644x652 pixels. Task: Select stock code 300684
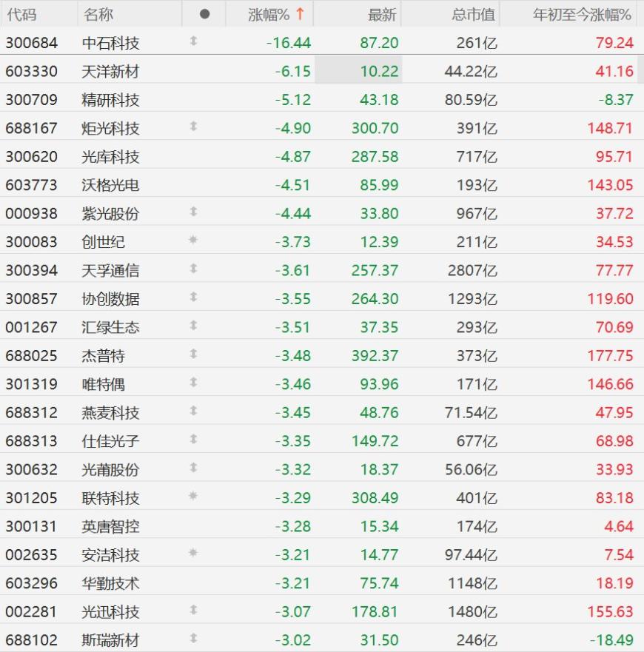[32, 43]
